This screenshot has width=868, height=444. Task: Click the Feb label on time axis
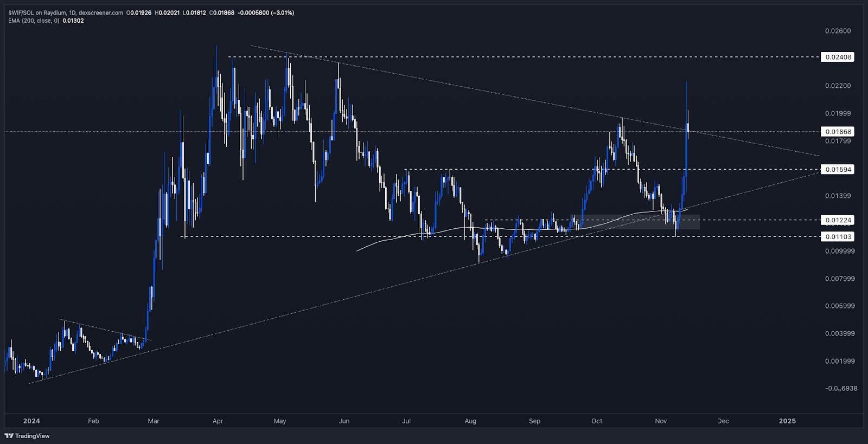93,421
